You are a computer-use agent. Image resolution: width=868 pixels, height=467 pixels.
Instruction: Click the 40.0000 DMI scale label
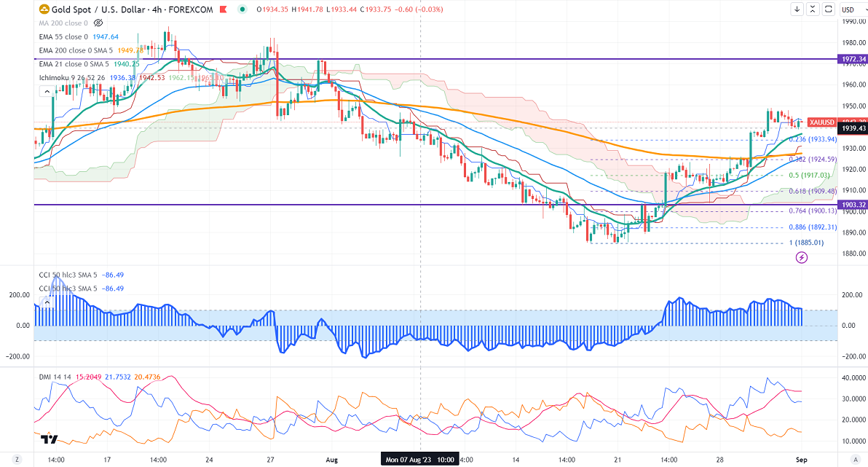853,378
